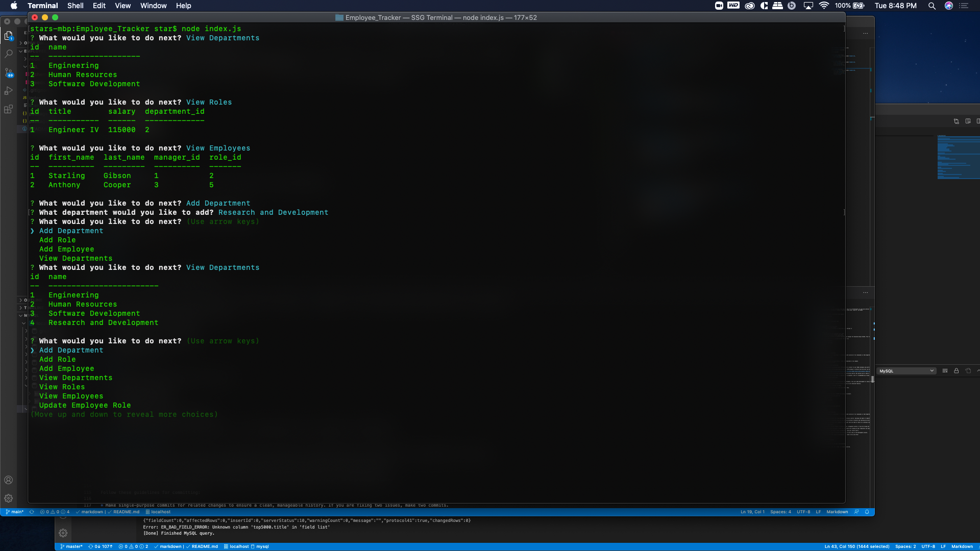Click the Accounts icon in activity bar
This screenshot has height=551, width=980.
(8, 480)
